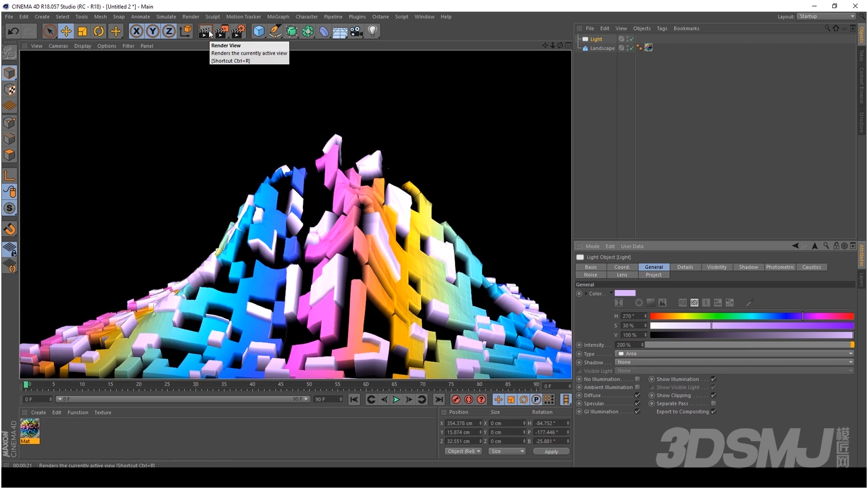Add a Light object from toolbar

pyautogui.click(x=372, y=31)
